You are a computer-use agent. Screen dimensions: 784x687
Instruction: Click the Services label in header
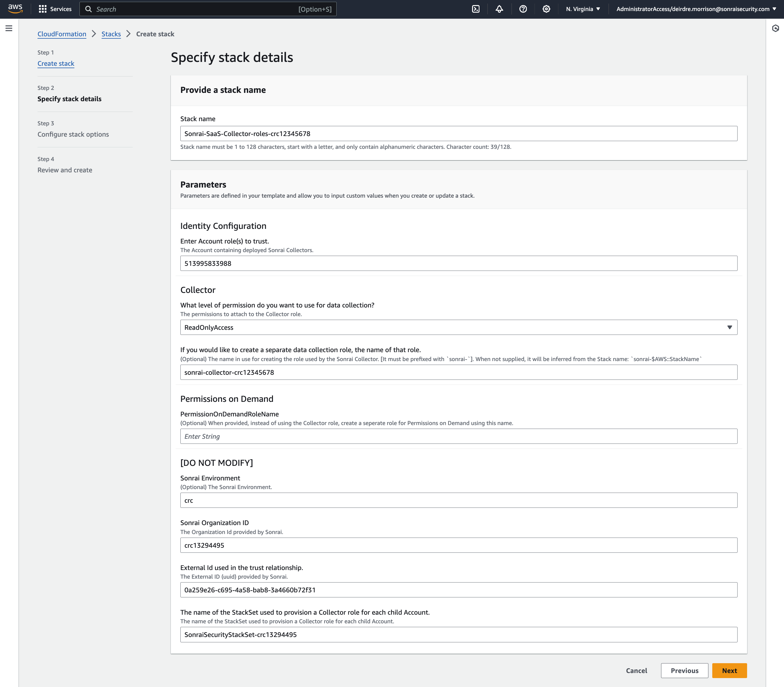pyautogui.click(x=61, y=9)
